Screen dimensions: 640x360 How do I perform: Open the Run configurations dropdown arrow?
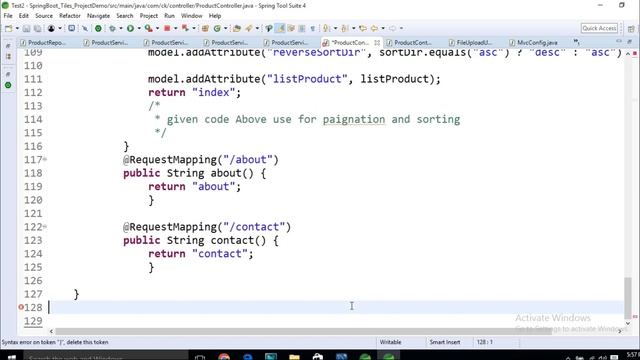[139, 28]
